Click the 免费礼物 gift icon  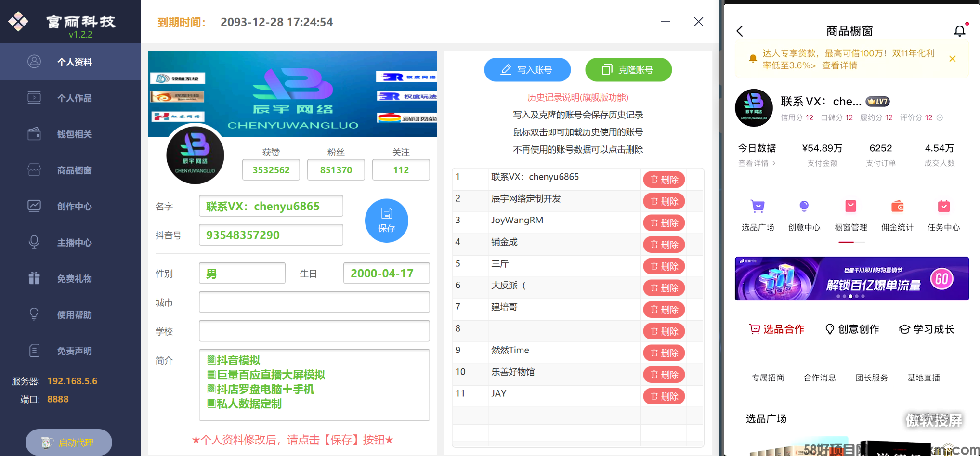[x=34, y=278]
